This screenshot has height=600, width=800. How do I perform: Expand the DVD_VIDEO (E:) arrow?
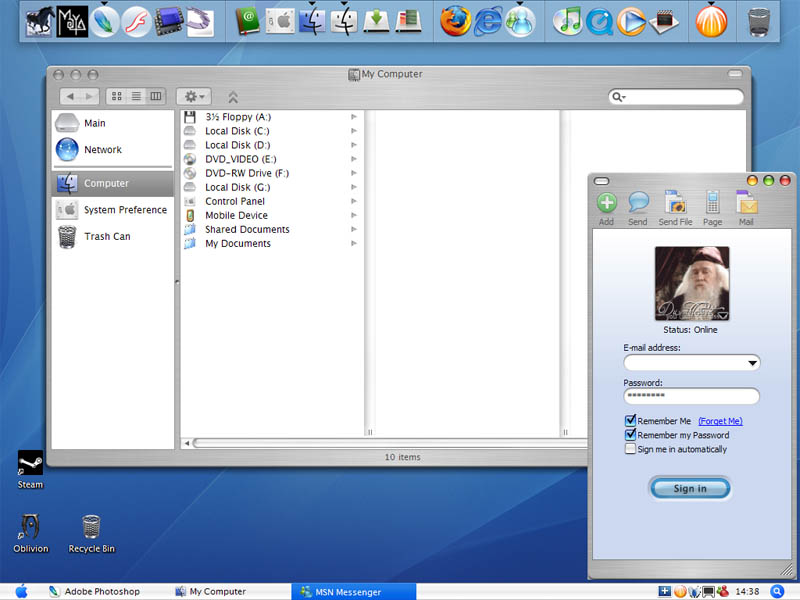point(354,159)
